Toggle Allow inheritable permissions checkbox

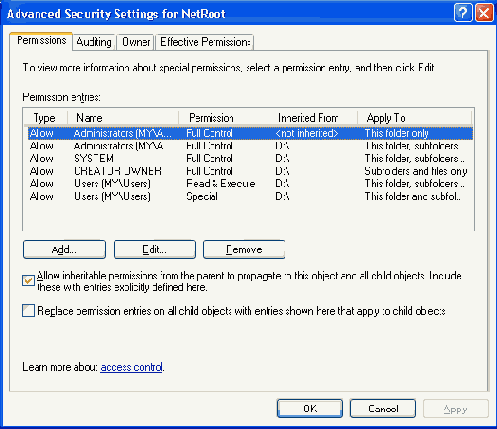[x=28, y=281]
